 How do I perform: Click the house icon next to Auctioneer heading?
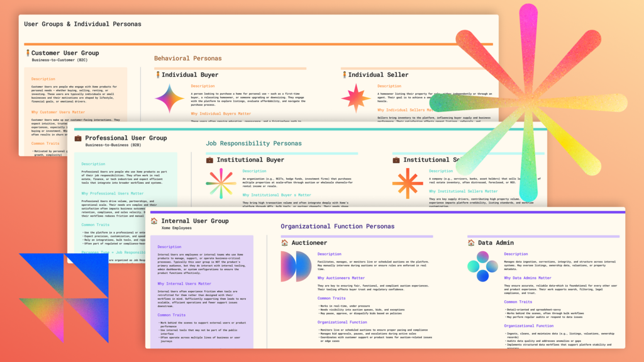284,242
